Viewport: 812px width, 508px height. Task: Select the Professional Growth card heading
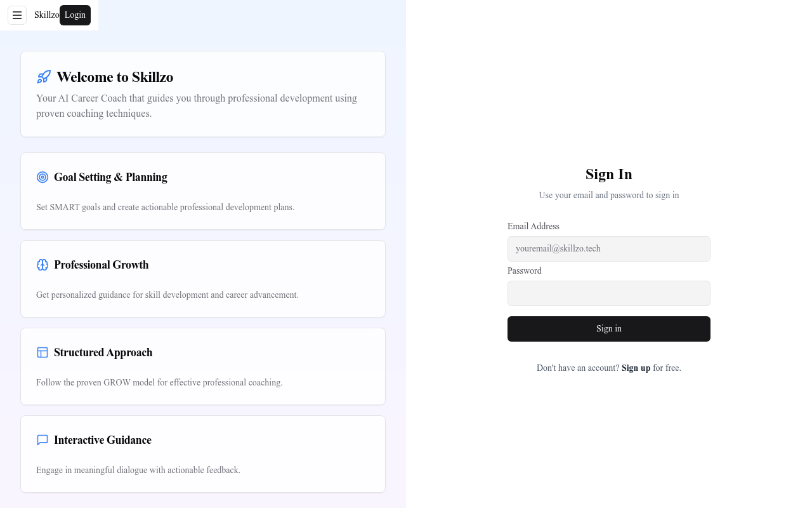click(101, 265)
